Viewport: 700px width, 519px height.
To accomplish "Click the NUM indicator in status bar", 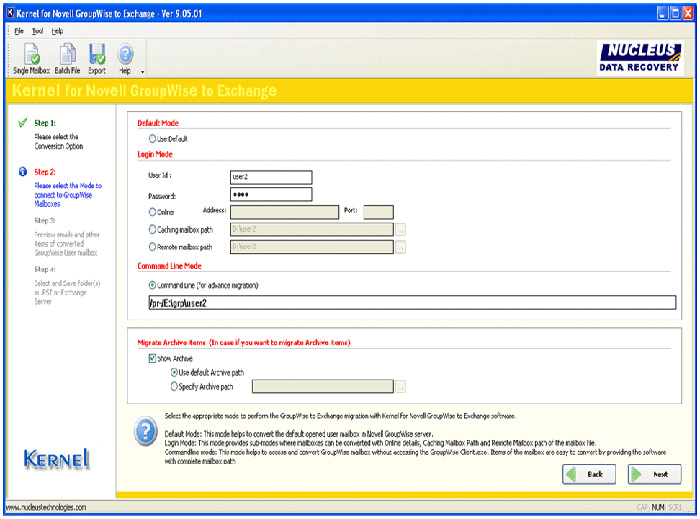I will (658, 507).
